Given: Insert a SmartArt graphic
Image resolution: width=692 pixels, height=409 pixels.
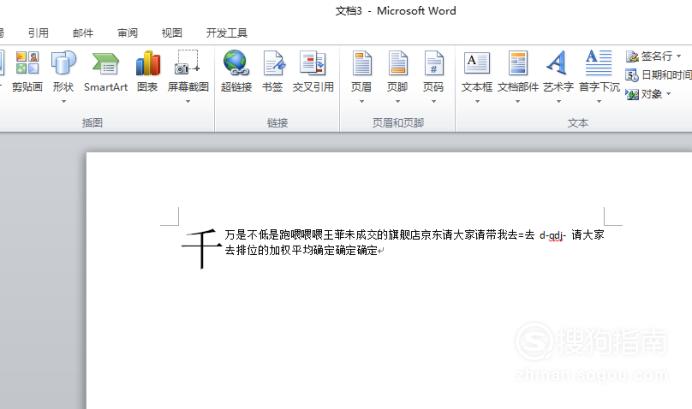Looking at the screenshot, I should point(105,71).
